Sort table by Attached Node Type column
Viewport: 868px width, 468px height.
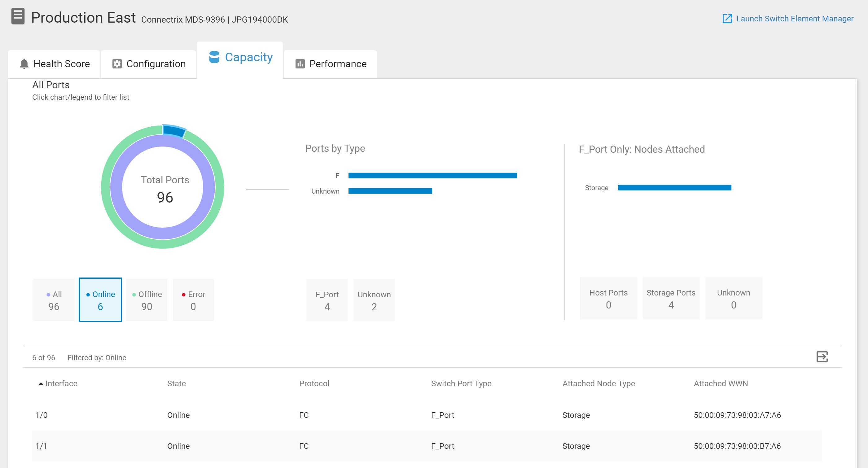pos(598,383)
